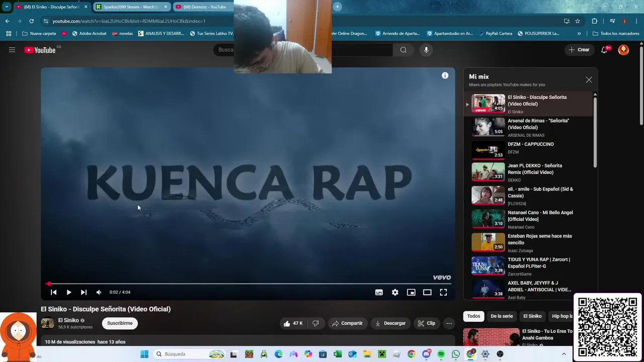Expand the tab search dropdown
The width and height of the screenshot is (644, 362).
coord(7,7)
